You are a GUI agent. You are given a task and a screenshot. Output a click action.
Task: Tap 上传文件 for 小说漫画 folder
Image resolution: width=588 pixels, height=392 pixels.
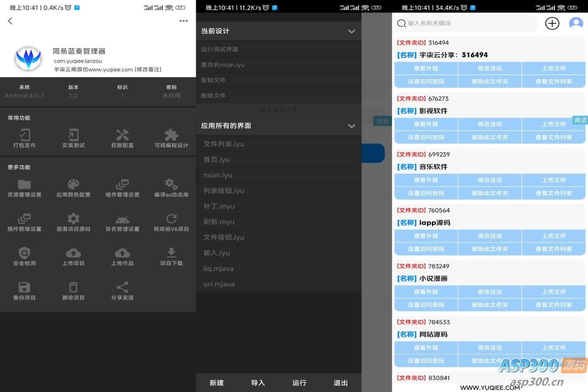tap(554, 292)
